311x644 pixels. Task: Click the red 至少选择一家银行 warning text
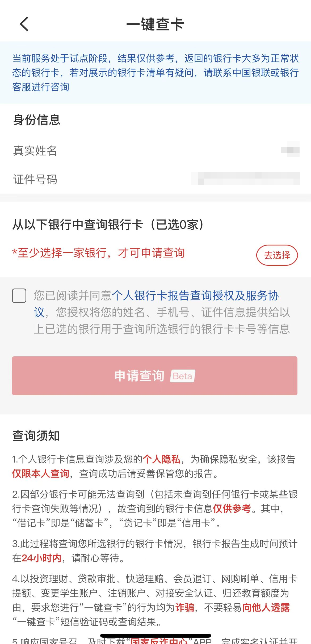[99, 253]
